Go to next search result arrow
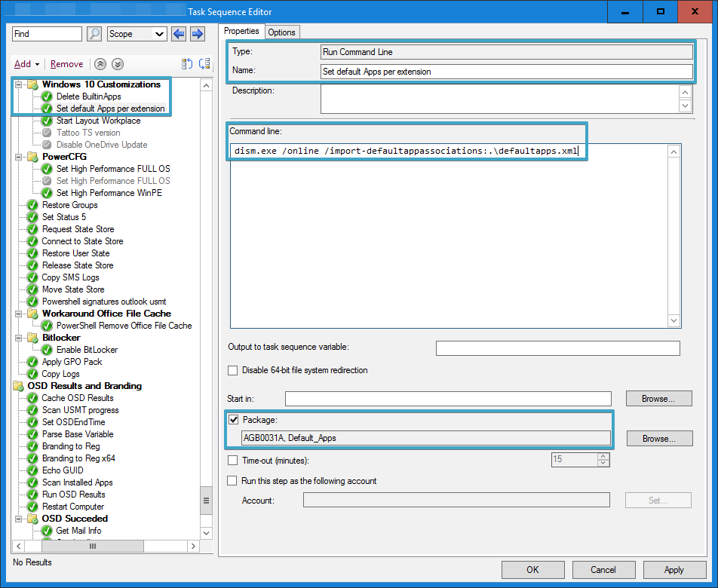Viewport: 718px width, 588px height. 197,34
